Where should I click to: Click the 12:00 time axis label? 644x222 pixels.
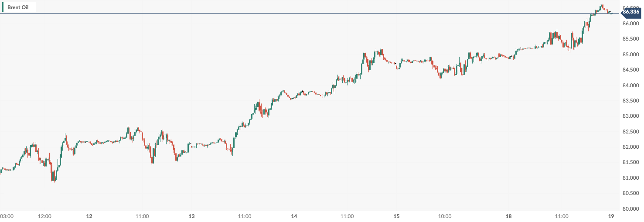pos(45,216)
